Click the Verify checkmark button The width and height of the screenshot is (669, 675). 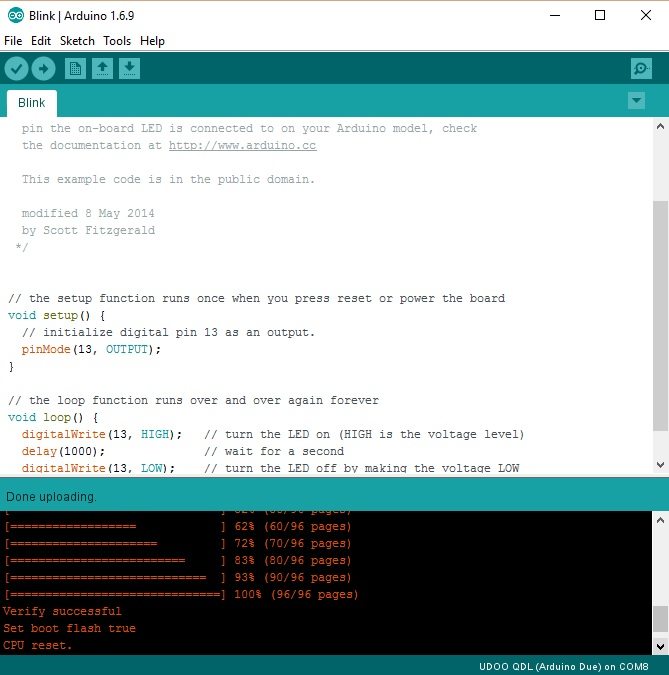click(16, 68)
